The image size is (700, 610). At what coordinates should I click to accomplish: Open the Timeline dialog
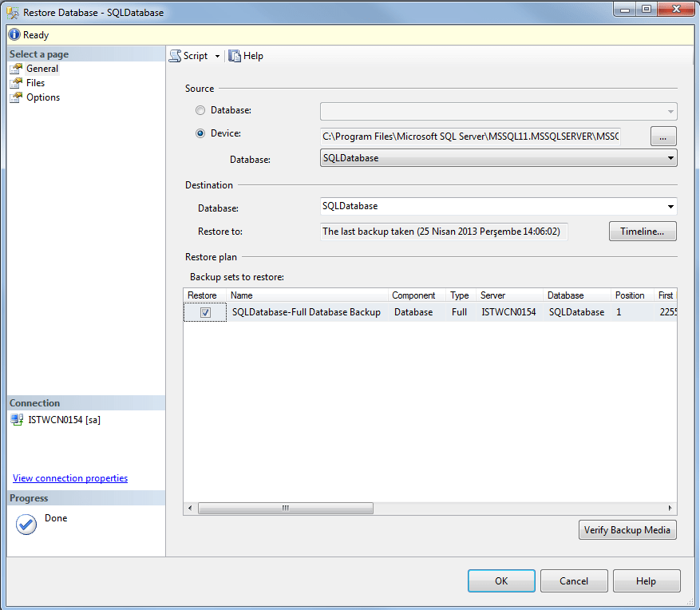pyautogui.click(x=643, y=231)
